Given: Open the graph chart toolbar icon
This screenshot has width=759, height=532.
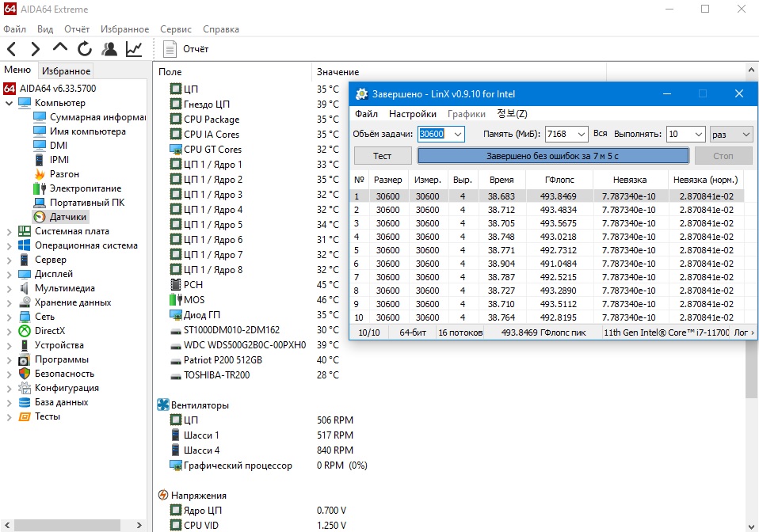Looking at the screenshot, I should pos(134,49).
